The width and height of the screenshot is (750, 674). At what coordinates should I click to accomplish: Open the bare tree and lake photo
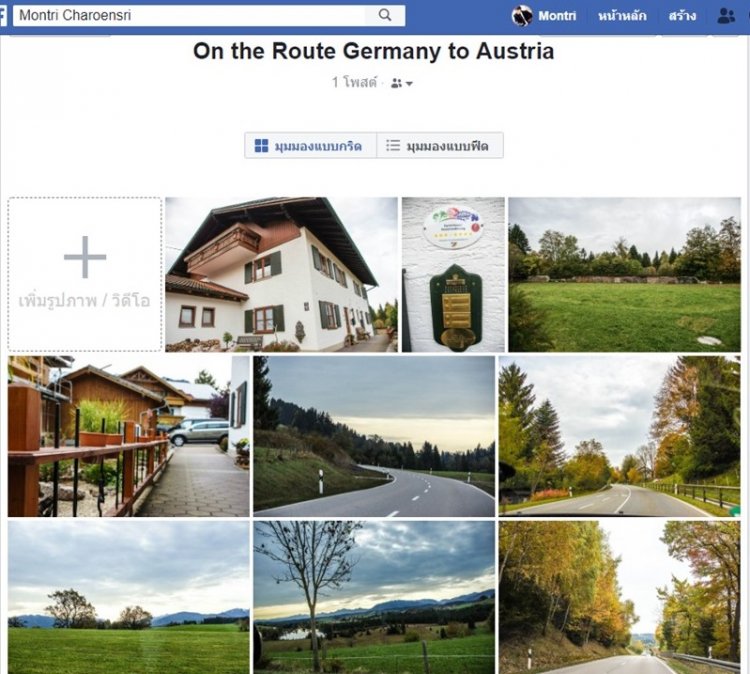[x=374, y=596]
